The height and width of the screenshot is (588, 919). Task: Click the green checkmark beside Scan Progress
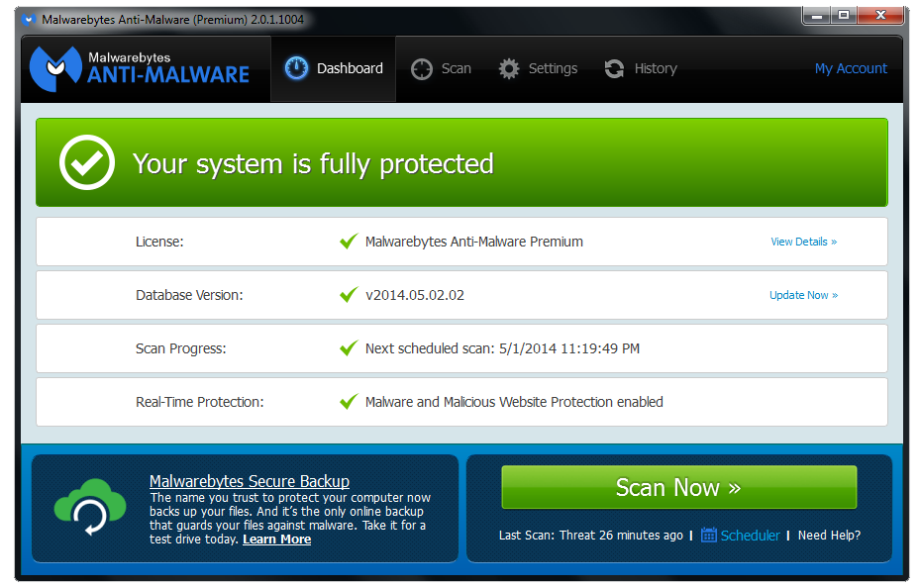(x=349, y=347)
